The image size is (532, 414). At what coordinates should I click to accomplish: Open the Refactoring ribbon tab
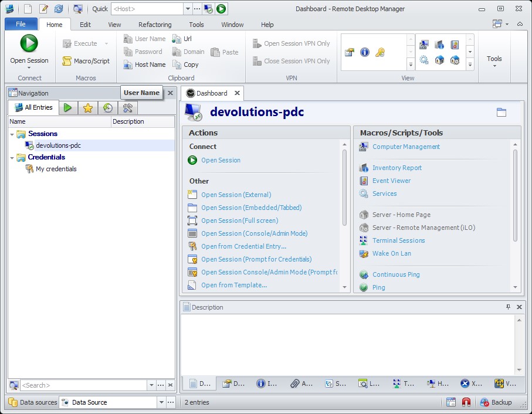[155, 25]
